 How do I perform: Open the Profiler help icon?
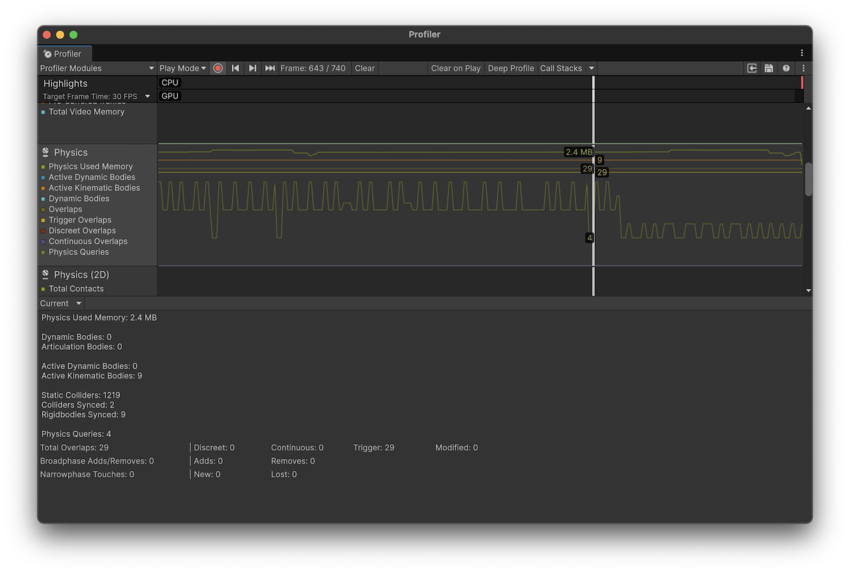click(786, 68)
